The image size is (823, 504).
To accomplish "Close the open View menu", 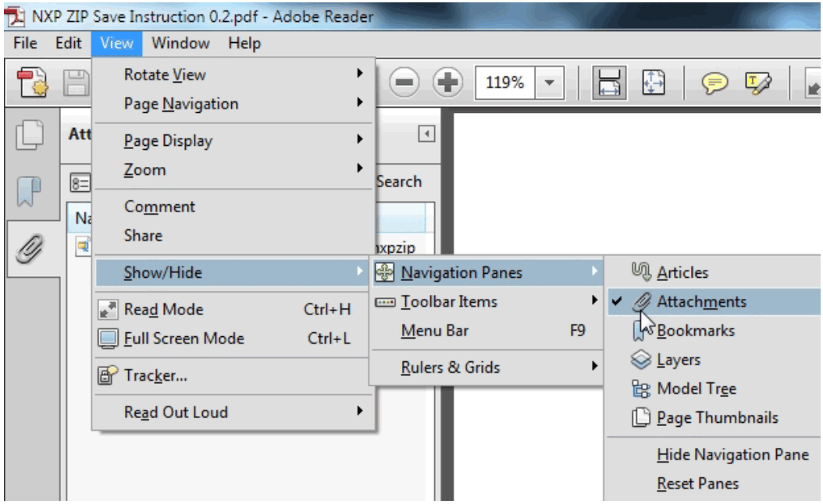I will [116, 43].
